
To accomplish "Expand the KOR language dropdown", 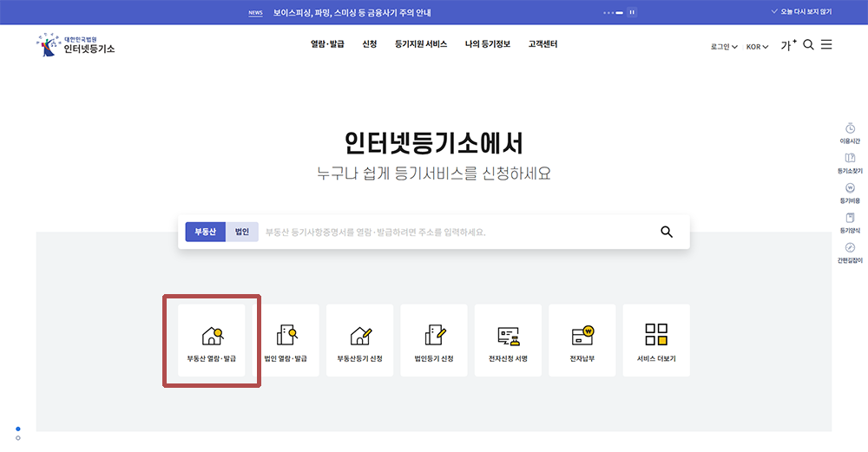I will pos(757,47).
